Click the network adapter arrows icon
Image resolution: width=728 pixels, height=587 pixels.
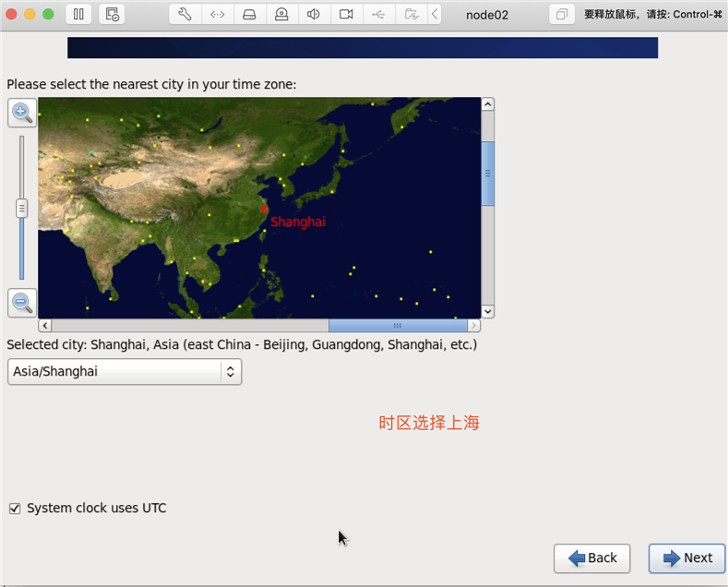click(x=217, y=15)
